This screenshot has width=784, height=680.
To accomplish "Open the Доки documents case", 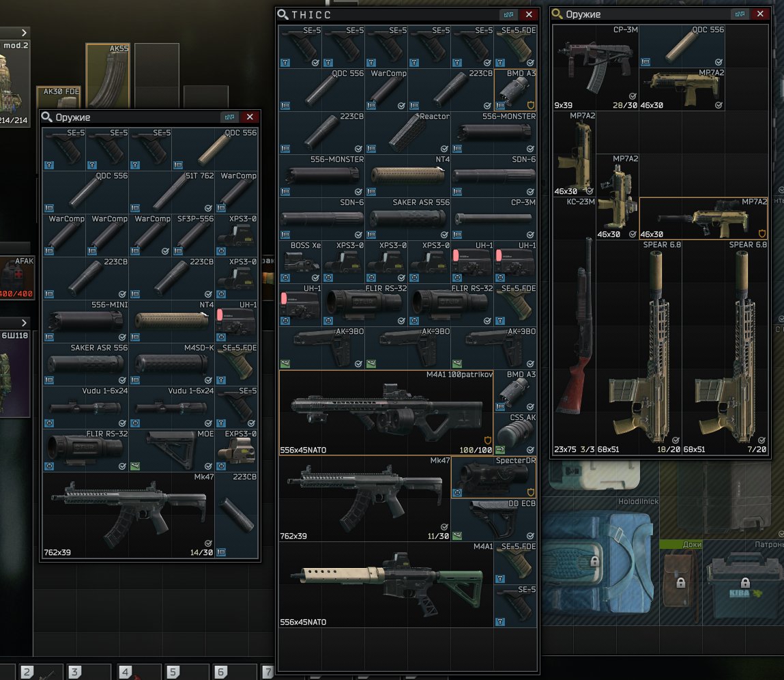I will click(680, 582).
